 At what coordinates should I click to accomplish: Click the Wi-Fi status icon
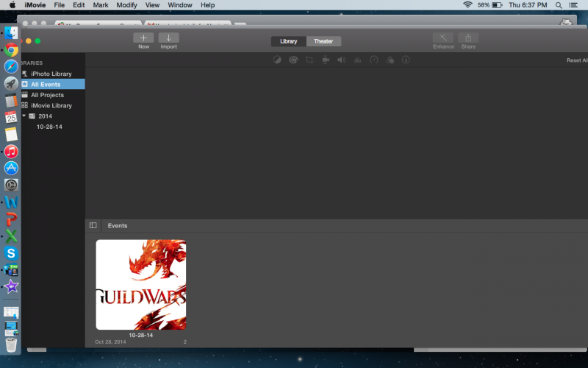click(x=467, y=5)
